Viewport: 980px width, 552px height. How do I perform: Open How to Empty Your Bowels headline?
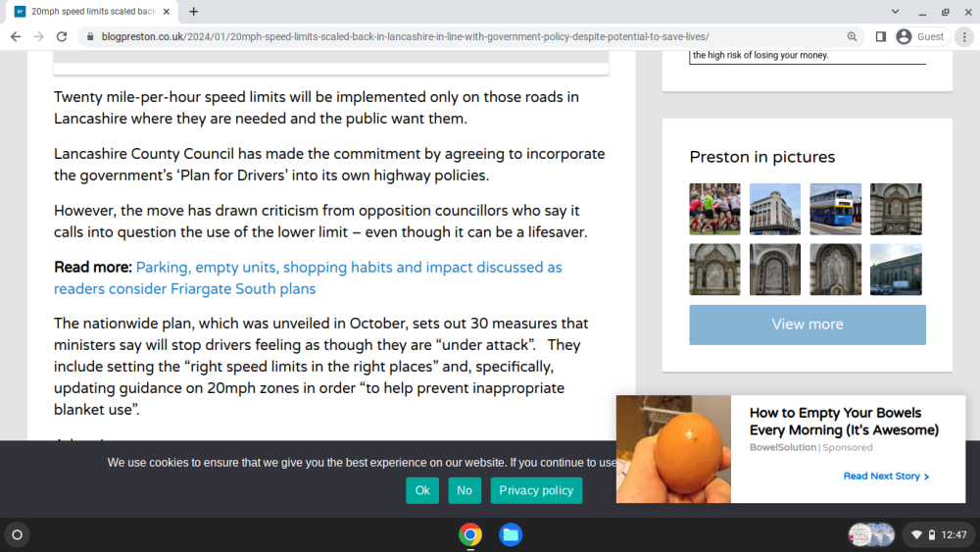point(844,422)
